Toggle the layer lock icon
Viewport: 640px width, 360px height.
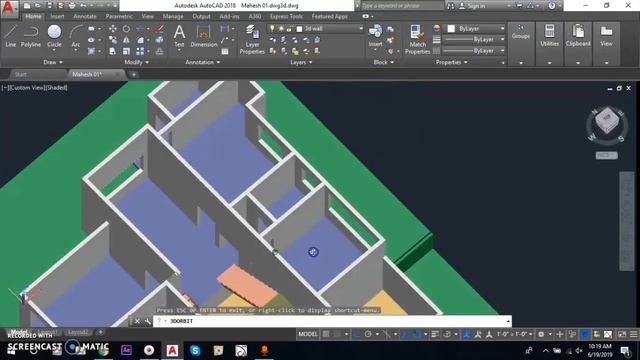pyautogui.click(x=289, y=29)
